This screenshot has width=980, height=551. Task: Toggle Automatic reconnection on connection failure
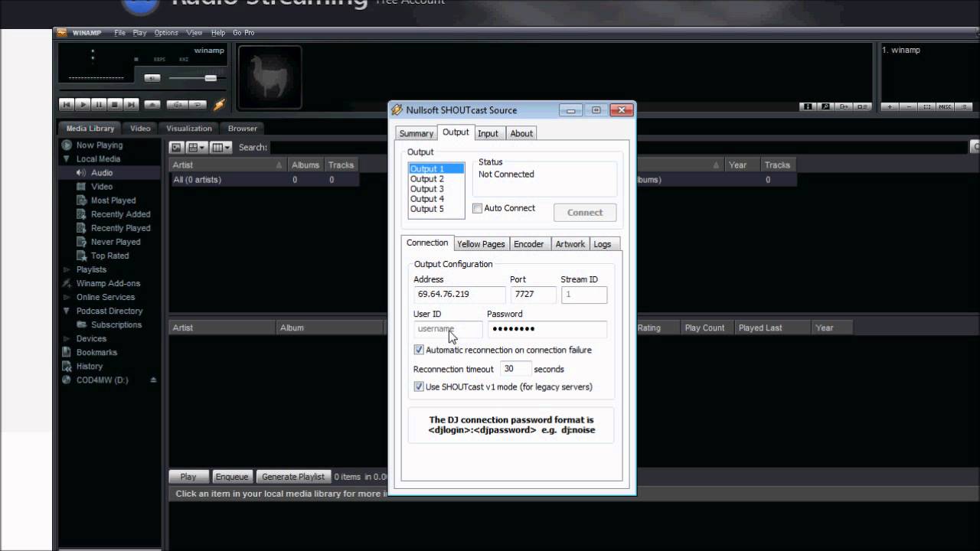[419, 350]
